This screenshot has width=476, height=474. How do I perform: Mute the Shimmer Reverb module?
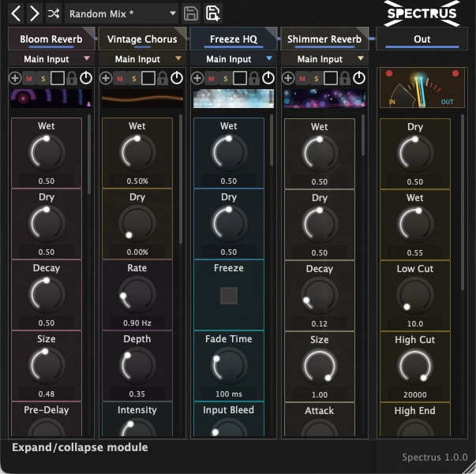(302, 79)
